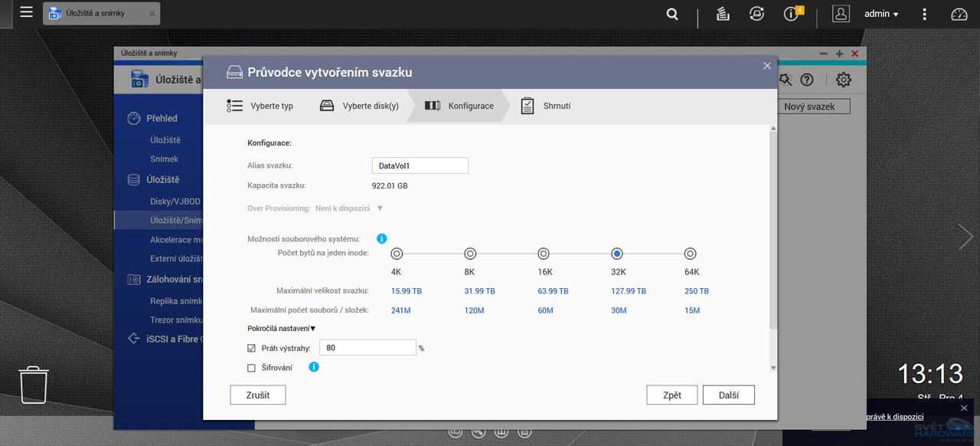The height and width of the screenshot is (446, 980).
Task: Select the 64K bytes per inode option
Action: (x=690, y=253)
